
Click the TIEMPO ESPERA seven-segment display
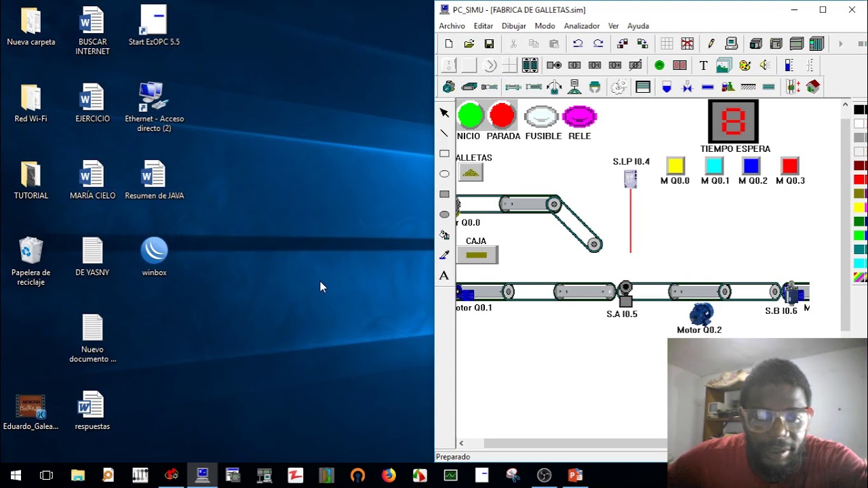pyautogui.click(x=733, y=121)
